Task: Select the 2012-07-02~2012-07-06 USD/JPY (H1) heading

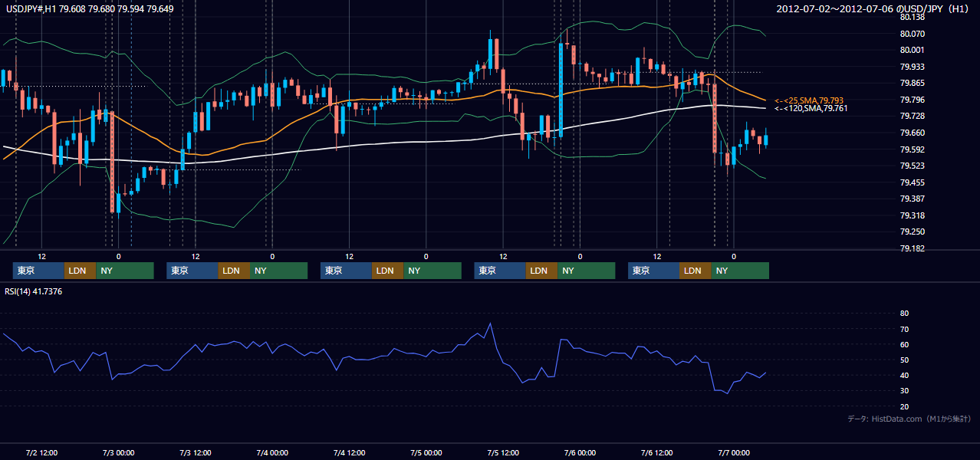Action: [873, 9]
